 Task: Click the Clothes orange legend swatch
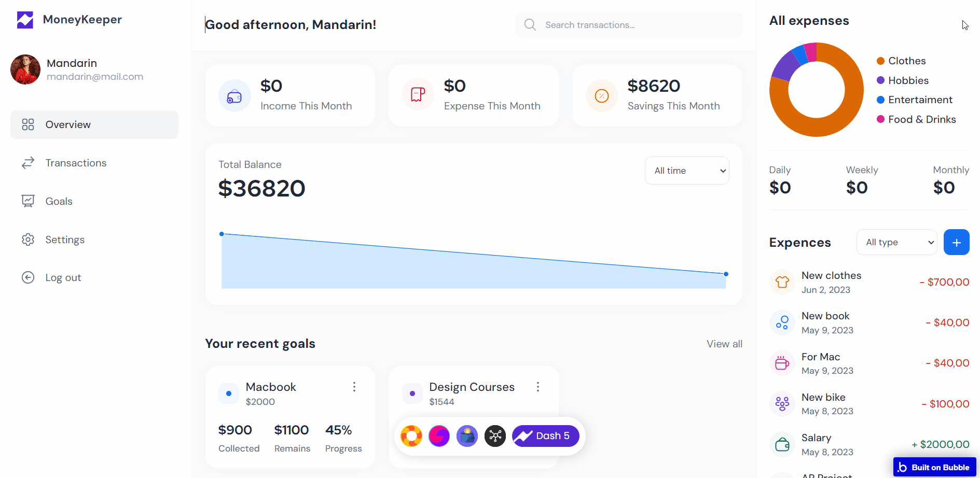click(880, 61)
